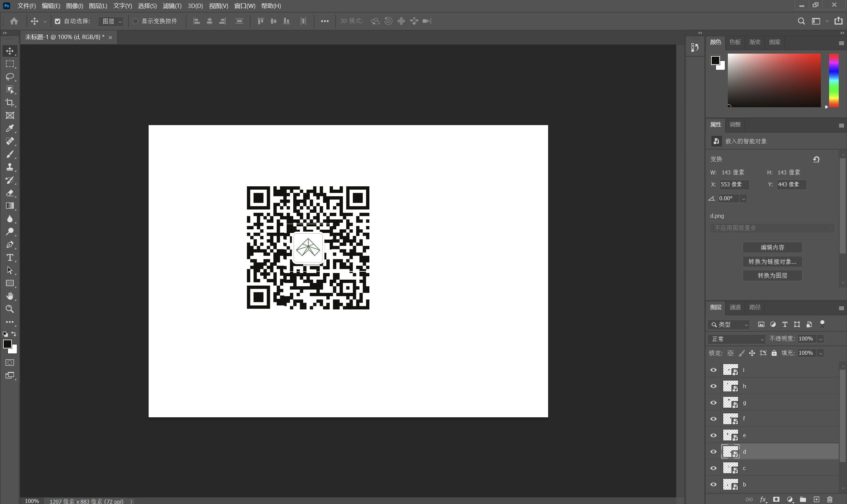Click the 编辑内容 button
This screenshot has width=847, height=504.
pos(772,248)
